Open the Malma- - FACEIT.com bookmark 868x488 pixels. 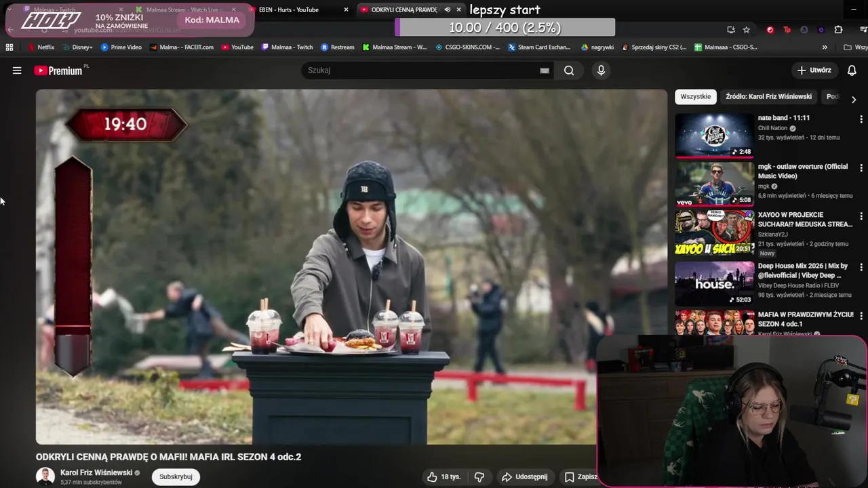click(181, 47)
